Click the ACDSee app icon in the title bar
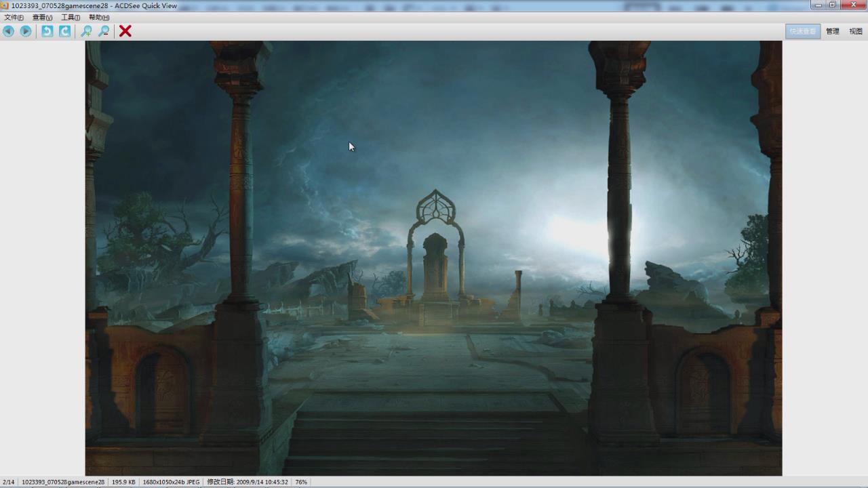 tap(4, 5)
